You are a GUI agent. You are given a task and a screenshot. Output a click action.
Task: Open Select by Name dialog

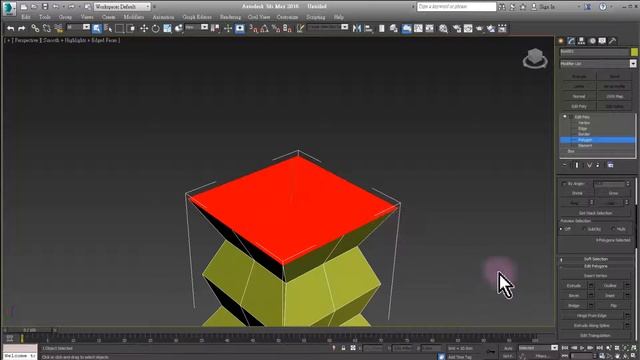(108, 28)
